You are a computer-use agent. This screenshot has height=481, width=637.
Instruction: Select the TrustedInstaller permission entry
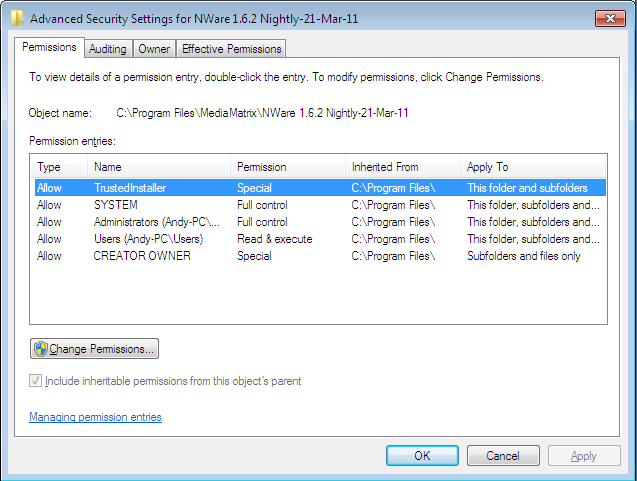pyautogui.click(x=320, y=188)
